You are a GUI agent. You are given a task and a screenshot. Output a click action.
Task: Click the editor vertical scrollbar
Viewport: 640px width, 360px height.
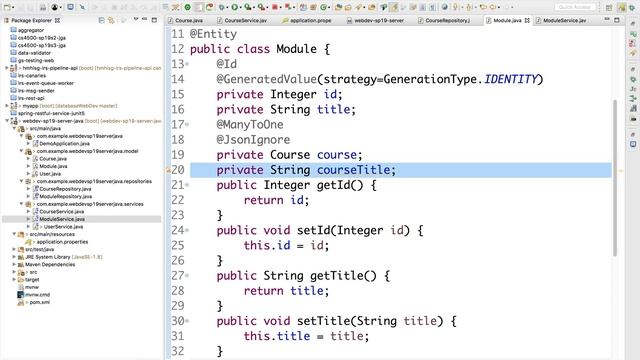615,178
